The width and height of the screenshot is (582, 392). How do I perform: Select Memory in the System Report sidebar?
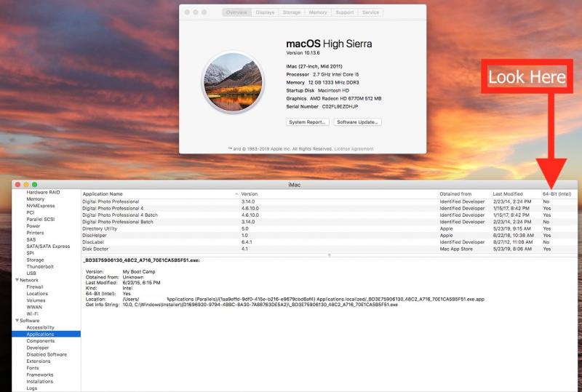pos(35,199)
